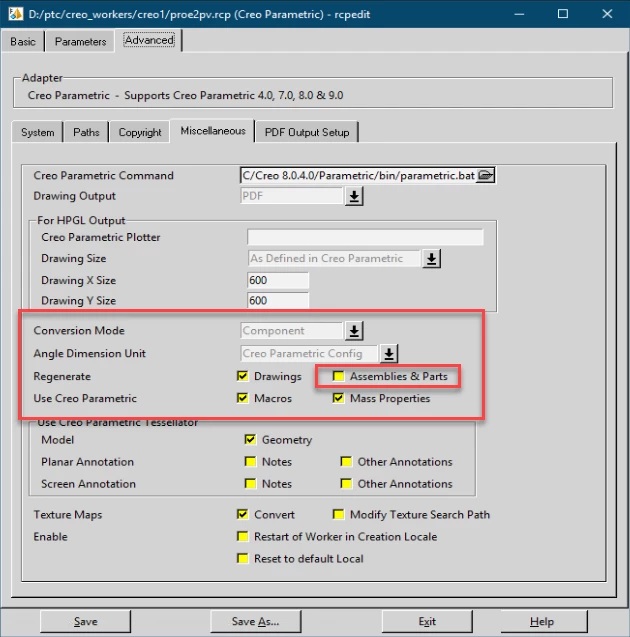The image size is (630, 637).
Task: Open the Paths sub-tab
Action: [x=86, y=132]
